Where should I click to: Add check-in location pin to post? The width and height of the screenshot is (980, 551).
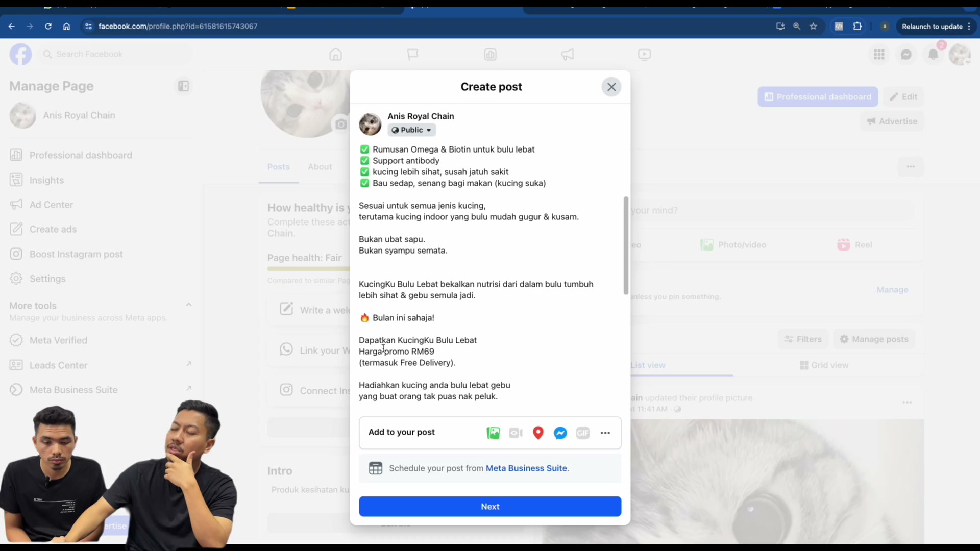[x=538, y=433]
